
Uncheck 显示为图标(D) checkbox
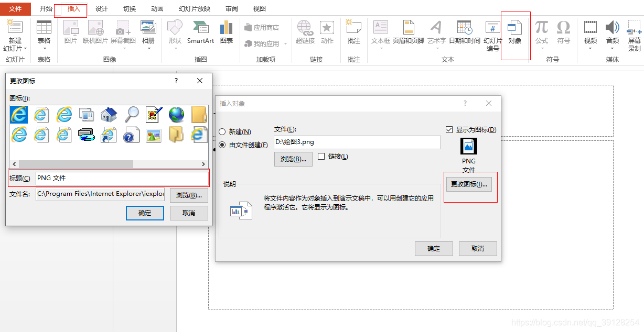pos(449,129)
